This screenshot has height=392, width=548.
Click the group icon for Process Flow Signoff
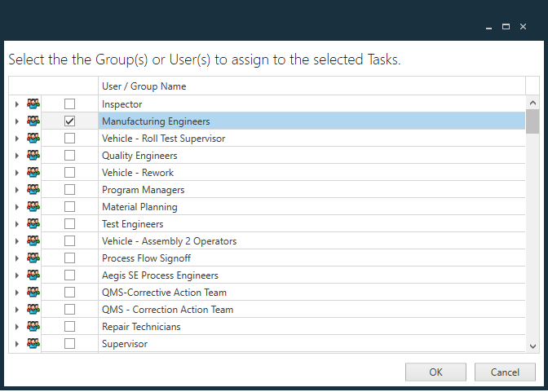tap(33, 258)
